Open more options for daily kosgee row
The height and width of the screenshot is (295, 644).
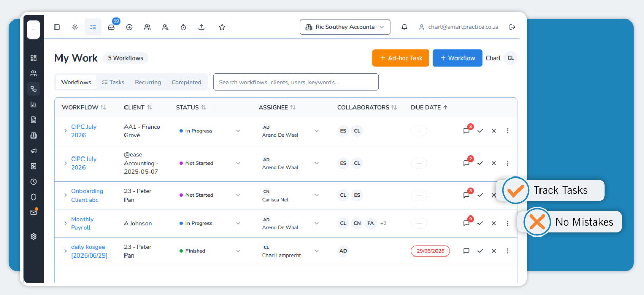508,251
